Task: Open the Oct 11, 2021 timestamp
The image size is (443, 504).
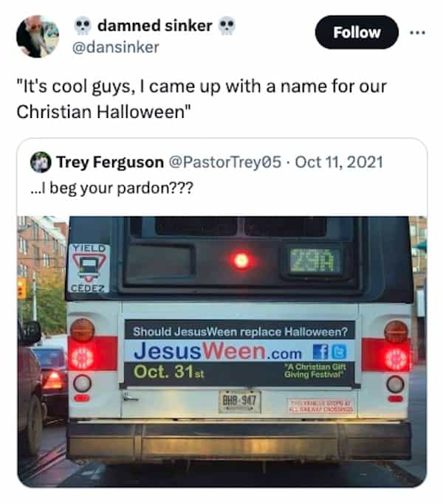Action: [339, 162]
